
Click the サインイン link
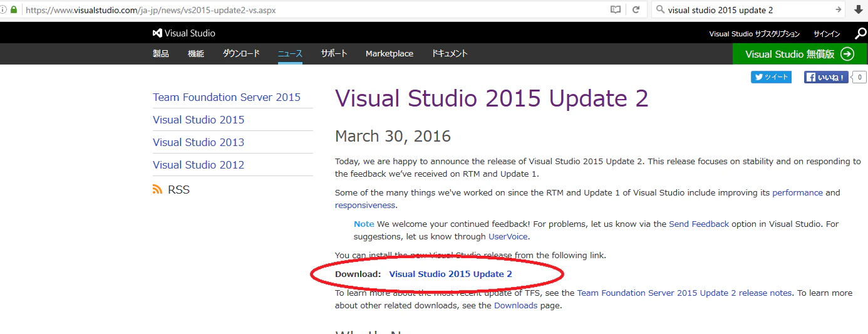(827, 34)
